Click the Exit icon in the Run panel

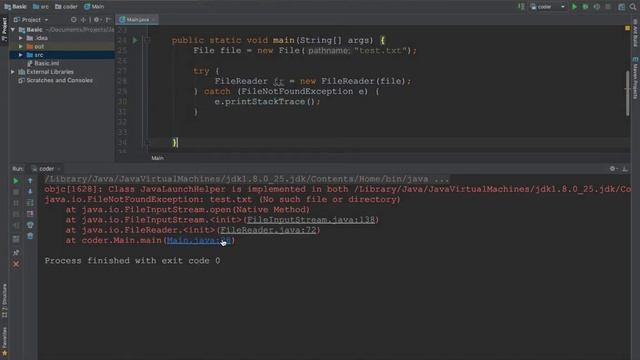click(16, 225)
